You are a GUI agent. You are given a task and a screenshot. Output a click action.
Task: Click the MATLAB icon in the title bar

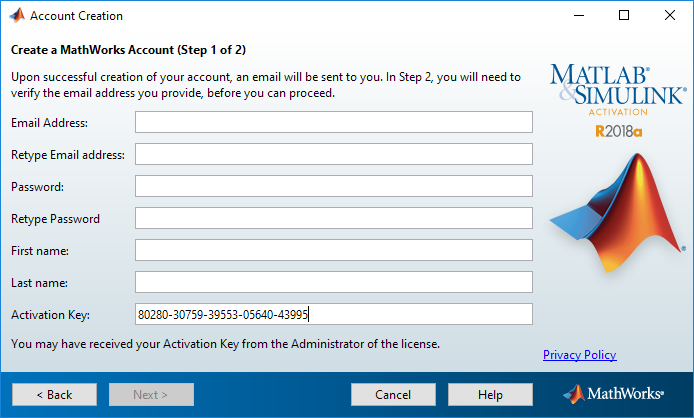[x=17, y=15]
